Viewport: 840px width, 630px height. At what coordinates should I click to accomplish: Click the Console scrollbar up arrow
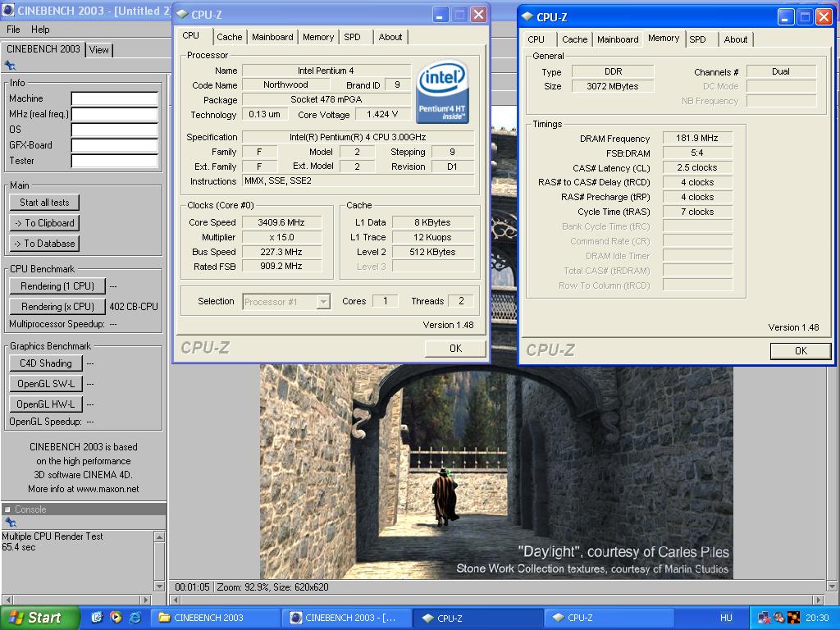pos(159,536)
